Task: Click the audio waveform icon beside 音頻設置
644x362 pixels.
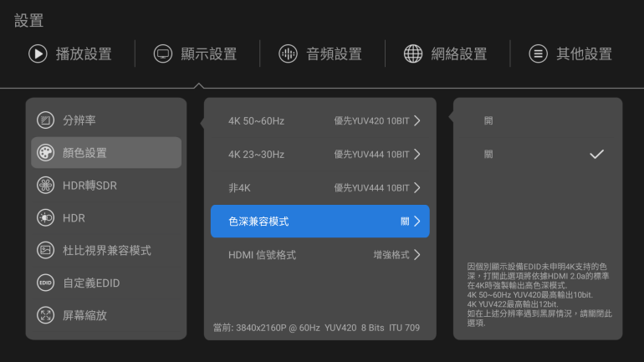Action: 288,54
